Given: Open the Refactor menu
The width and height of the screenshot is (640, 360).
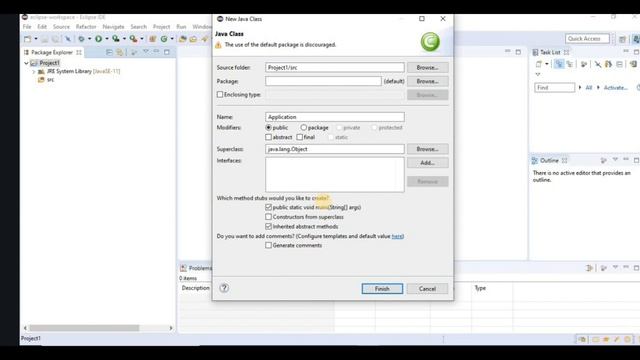Looking at the screenshot, I should point(86,27).
